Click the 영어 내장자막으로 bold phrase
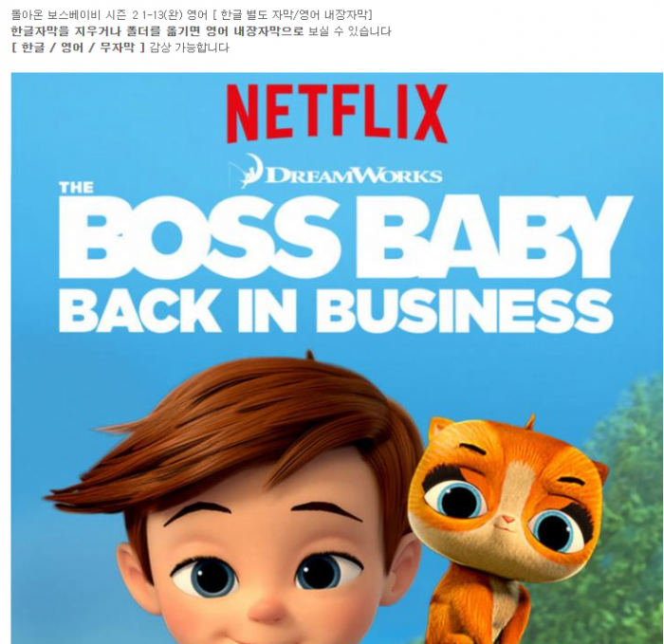The height and width of the screenshot is (644, 664). pos(255,31)
